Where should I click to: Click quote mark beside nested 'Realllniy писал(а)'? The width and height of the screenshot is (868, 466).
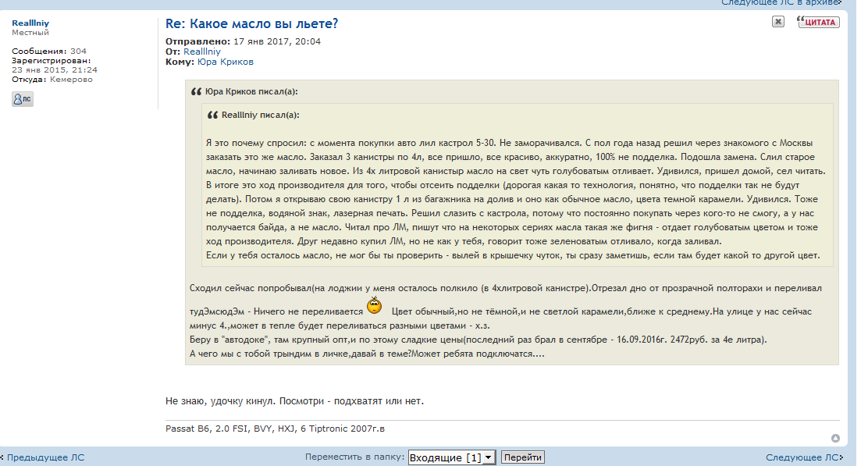212,116
